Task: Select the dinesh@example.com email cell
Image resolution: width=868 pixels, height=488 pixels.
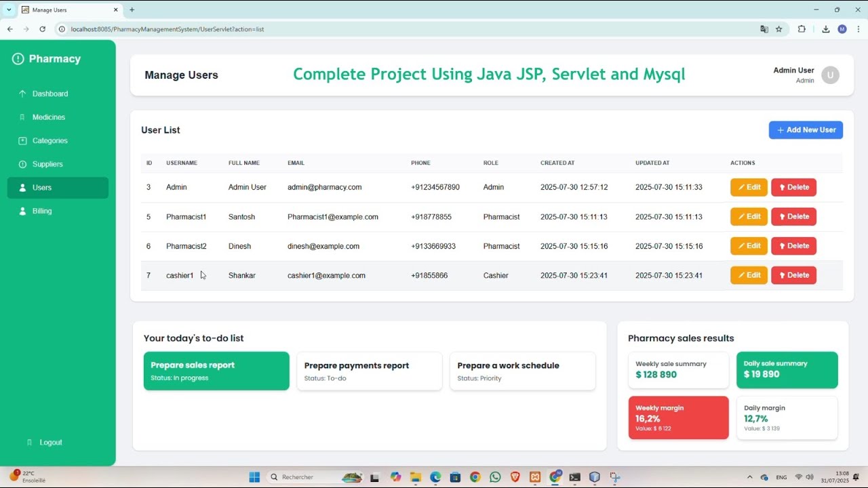Action: (x=323, y=246)
